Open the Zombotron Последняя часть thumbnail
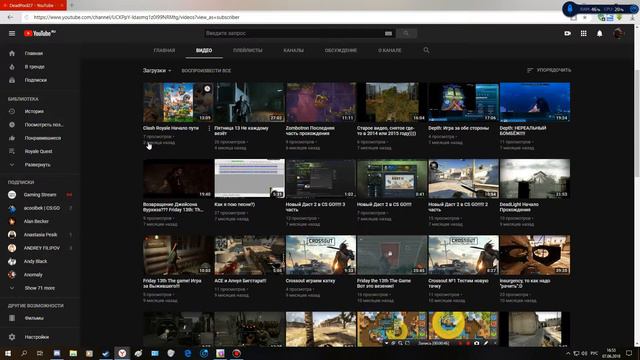 (x=321, y=102)
